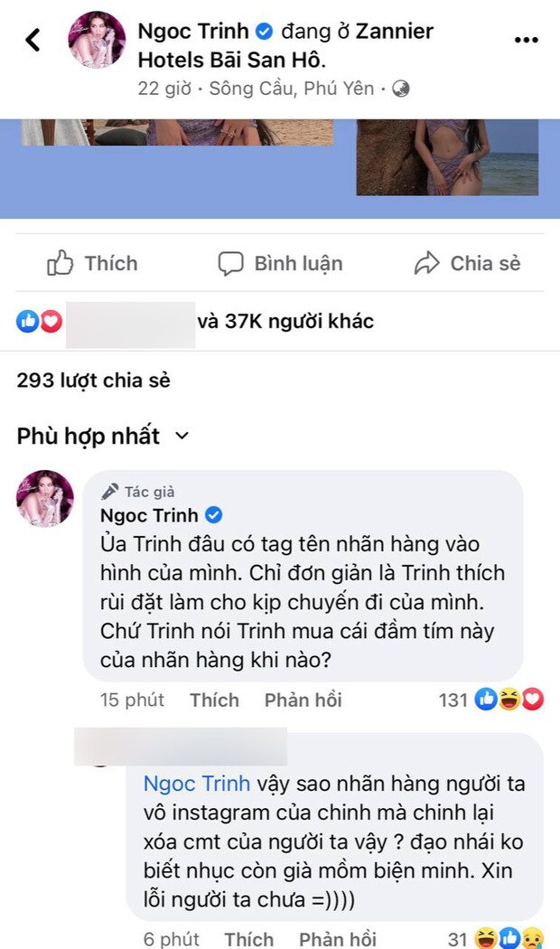Open the three-dot post options menu

pyautogui.click(x=527, y=40)
